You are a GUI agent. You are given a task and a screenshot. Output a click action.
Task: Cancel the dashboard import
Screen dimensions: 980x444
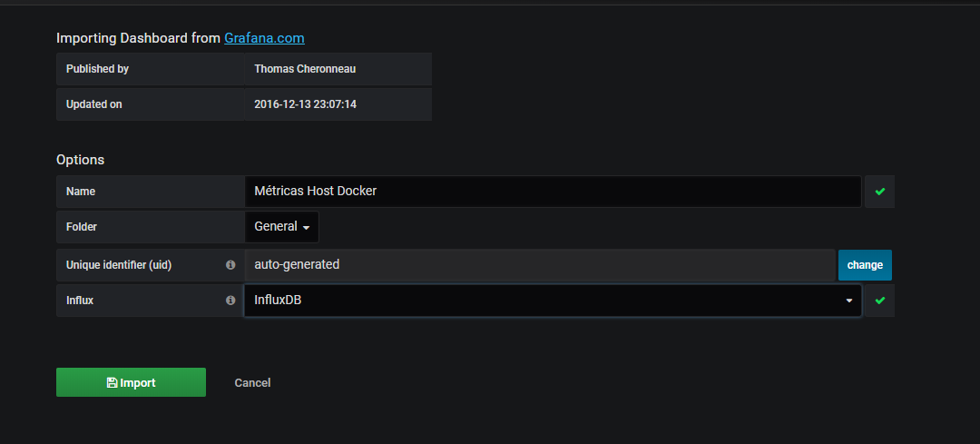pos(252,383)
